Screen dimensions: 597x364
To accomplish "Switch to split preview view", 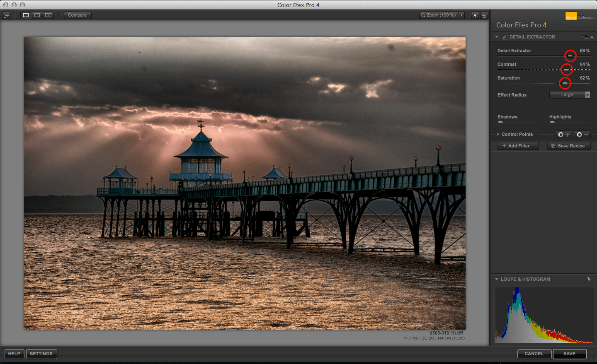I will (x=37, y=15).
